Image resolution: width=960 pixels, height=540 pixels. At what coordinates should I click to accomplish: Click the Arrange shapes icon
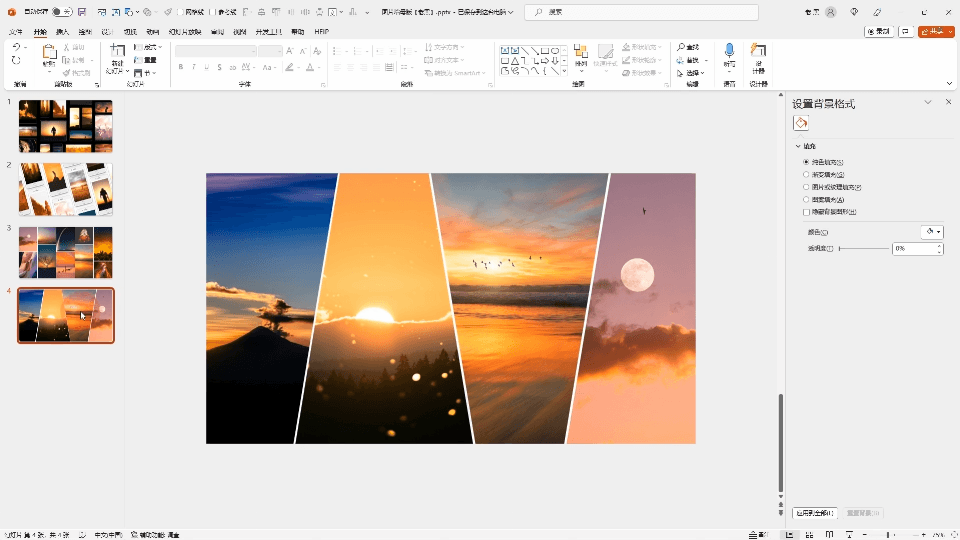581,53
